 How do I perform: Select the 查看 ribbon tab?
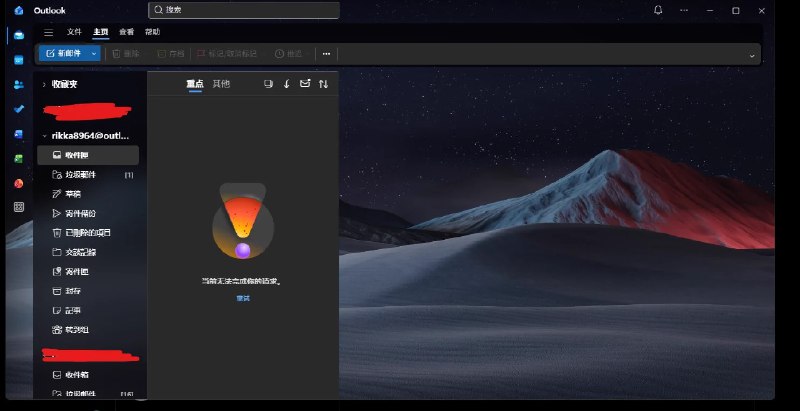pyautogui.click(x=127, y=32)
